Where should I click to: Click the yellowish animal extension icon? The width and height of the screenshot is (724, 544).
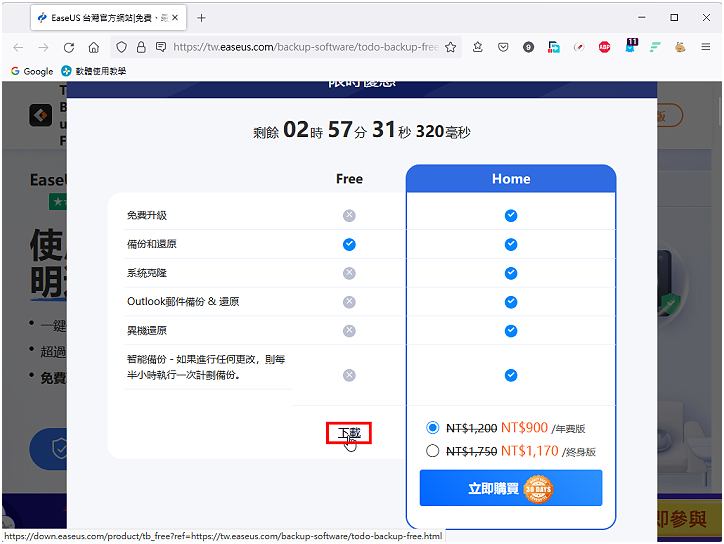(680, 47)
